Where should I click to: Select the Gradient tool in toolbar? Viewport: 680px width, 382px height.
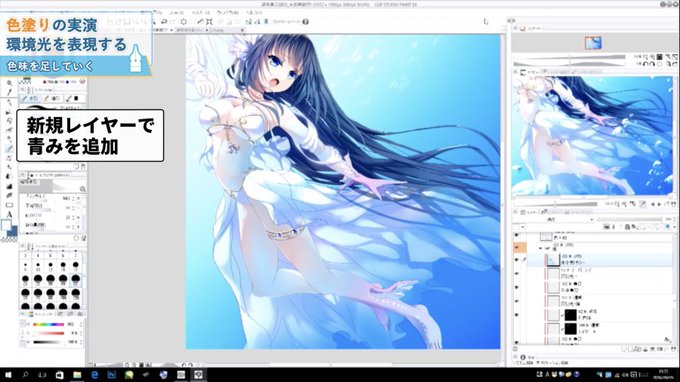(9, 186)
